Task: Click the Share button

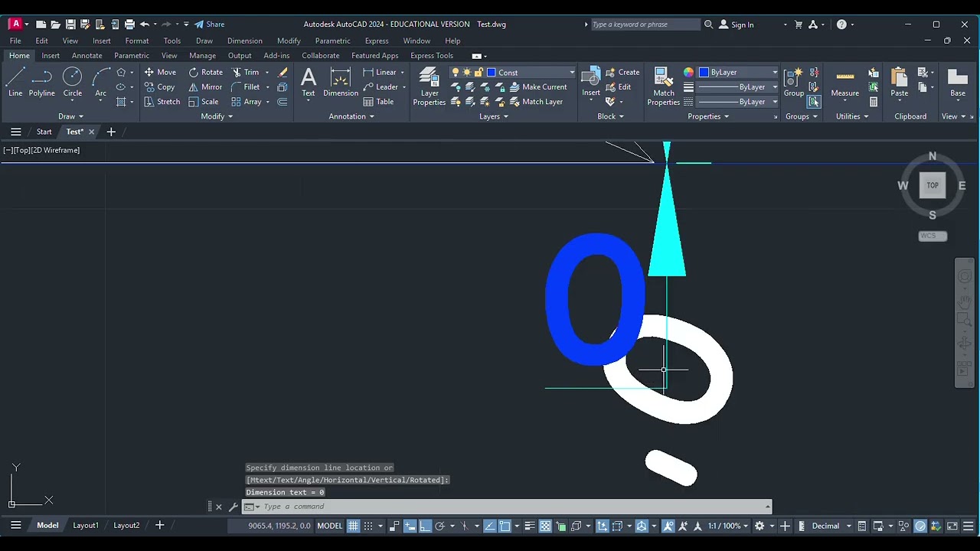Action: coord(209,24)
